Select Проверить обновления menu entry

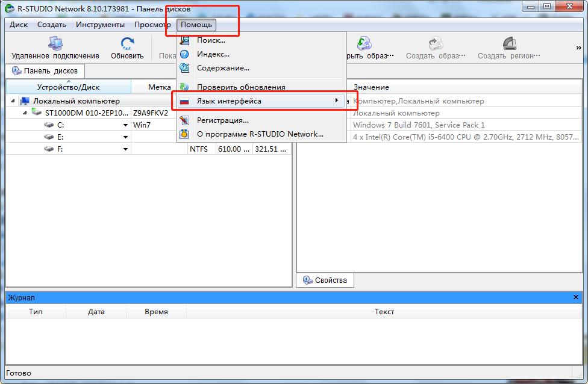tap(241, 87)
